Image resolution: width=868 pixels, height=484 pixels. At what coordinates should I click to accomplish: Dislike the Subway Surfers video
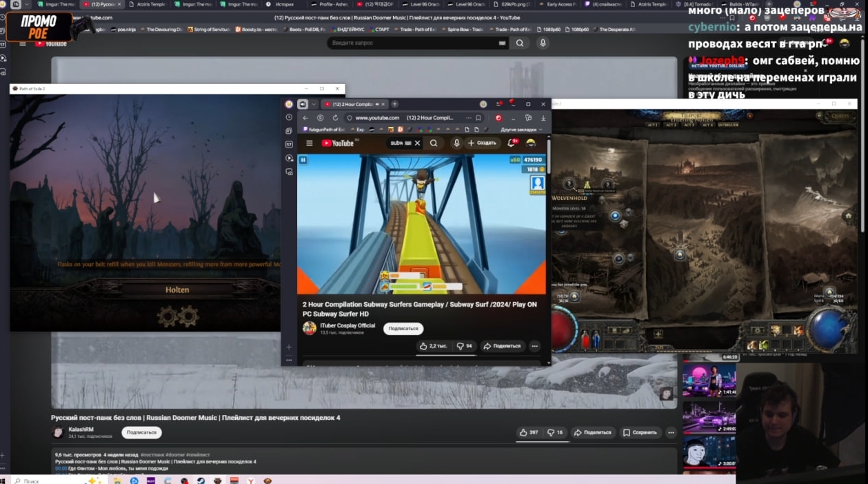[x=465, y=346]
